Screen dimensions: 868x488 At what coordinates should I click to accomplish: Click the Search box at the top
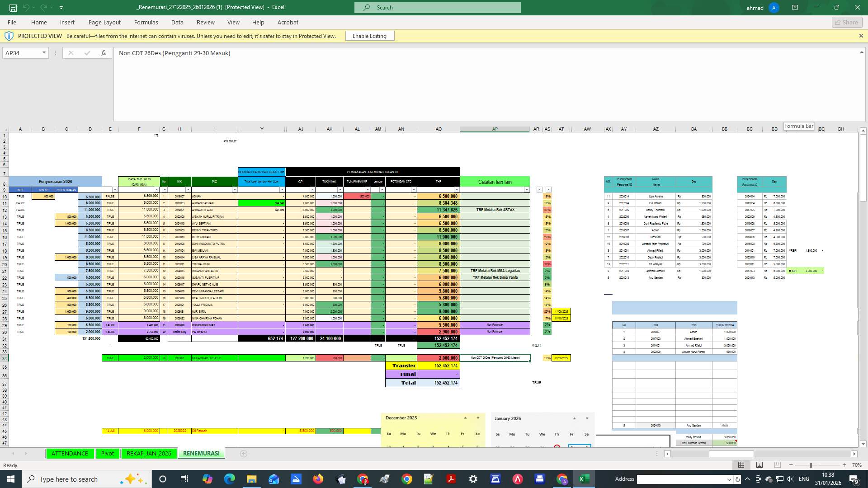tap(437, 7)
